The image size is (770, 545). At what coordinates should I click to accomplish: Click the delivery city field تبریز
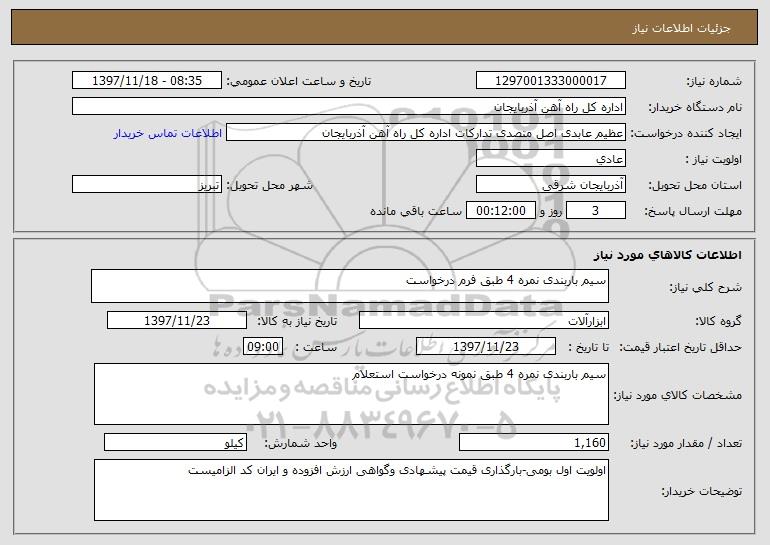(x=147, y=185)
